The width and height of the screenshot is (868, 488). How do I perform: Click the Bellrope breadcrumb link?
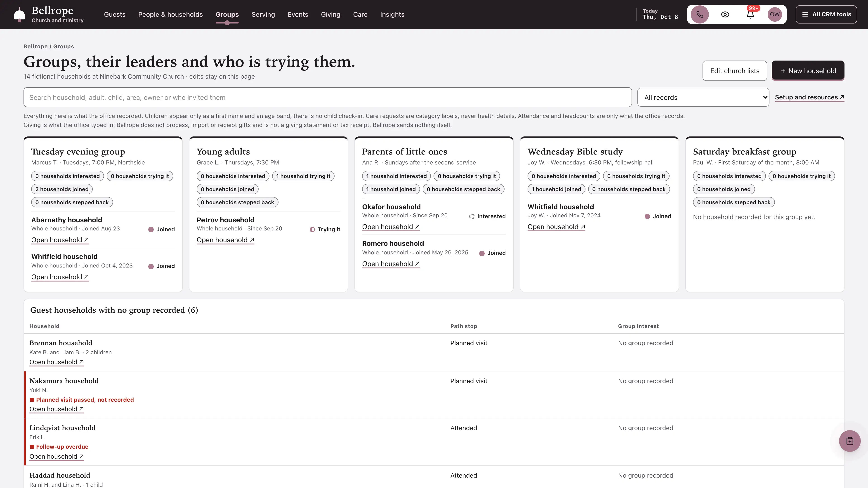35,47
